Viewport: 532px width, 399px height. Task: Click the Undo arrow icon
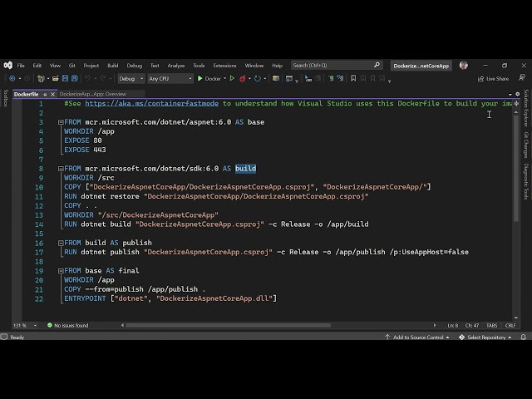coord(87,79)
